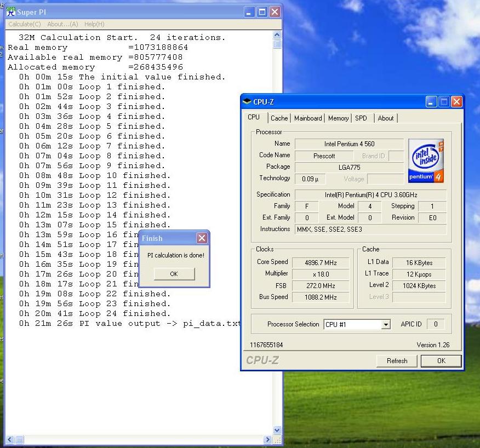480x448 pixels.
Task: Minimize the Super PI window
Action: (249, 12)
